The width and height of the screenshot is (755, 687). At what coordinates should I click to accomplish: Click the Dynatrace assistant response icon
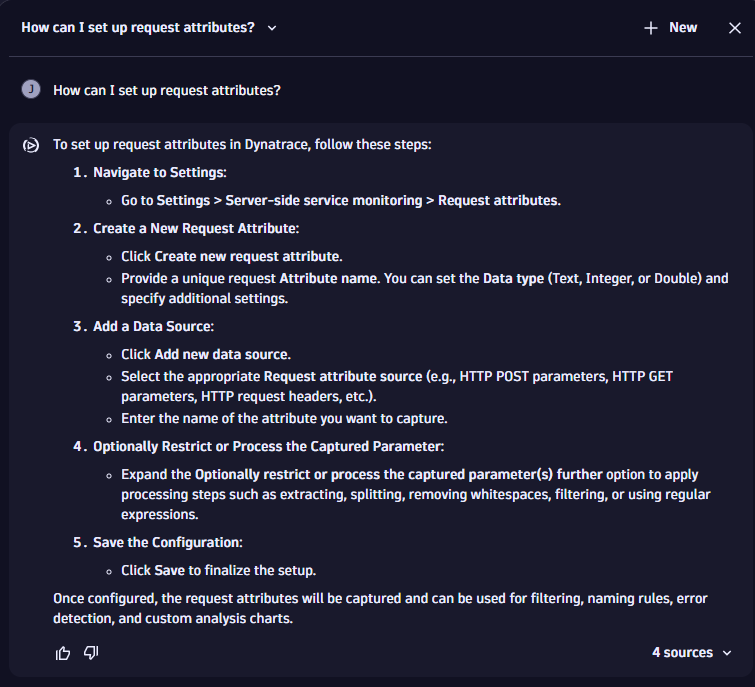point(31,145)
